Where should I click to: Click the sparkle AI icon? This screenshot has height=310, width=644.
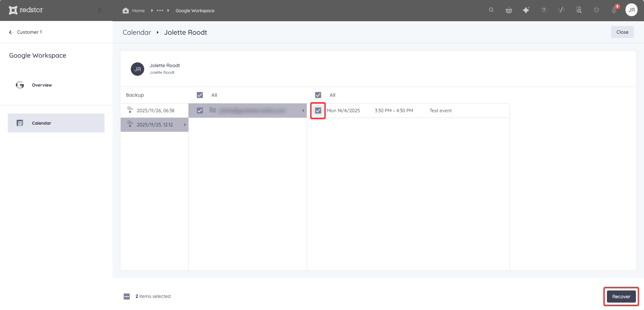526,10
